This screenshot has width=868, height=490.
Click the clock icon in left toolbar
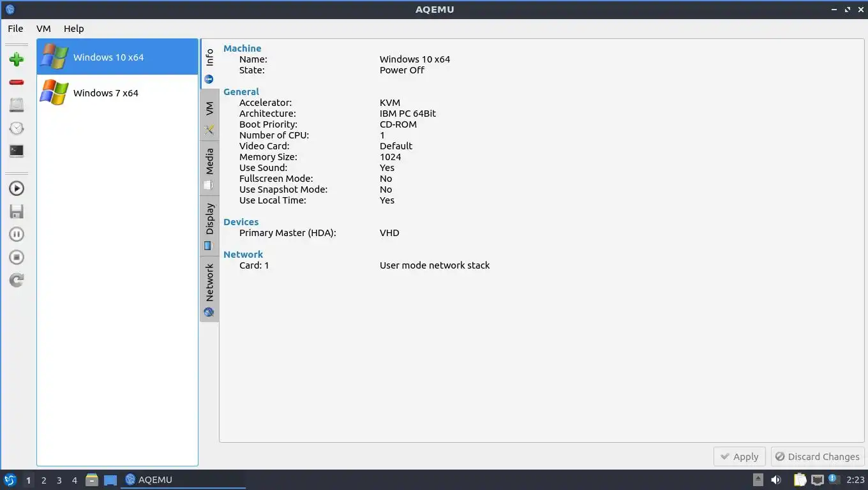pos(17,128)
